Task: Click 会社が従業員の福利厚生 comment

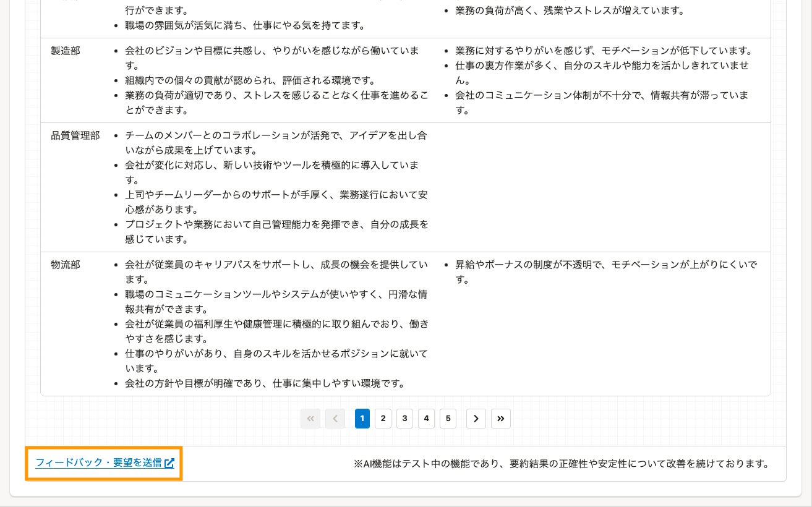Action: coord(276,331)
